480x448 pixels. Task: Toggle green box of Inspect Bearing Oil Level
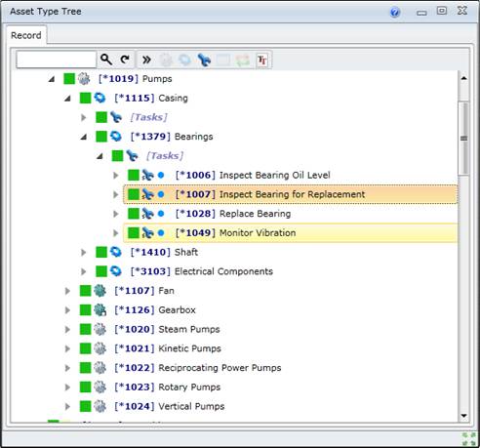tap(134, 175)
